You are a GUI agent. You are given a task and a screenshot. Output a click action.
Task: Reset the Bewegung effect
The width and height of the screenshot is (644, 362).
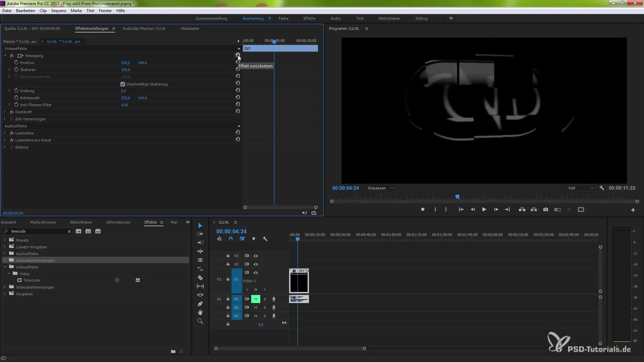point(237,55)
